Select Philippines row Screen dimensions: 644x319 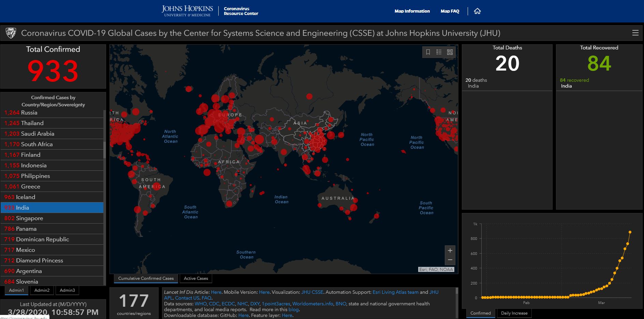point(52,176)
